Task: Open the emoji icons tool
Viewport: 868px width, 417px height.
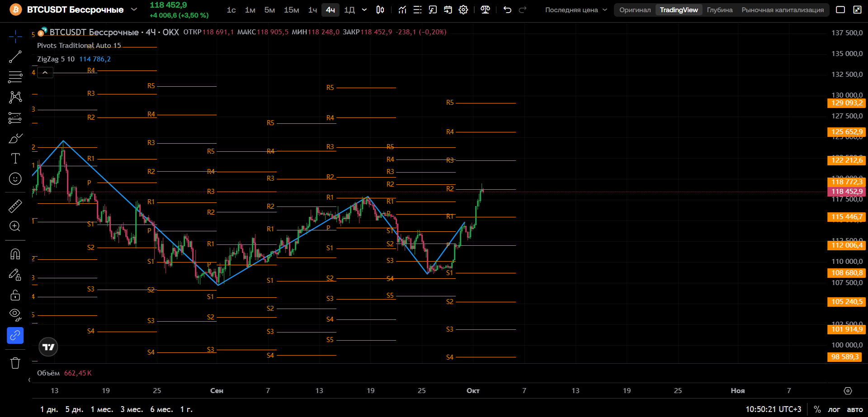Action: [x=15, y=179]
